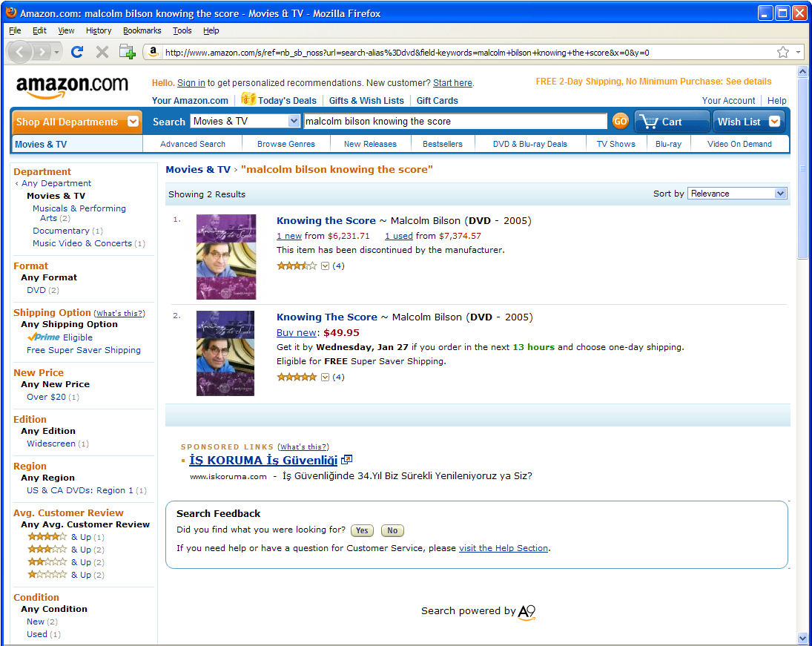Click the Today's Deals gift icon
This screenshot has width=812, height=646.
(x=248, y=99)
